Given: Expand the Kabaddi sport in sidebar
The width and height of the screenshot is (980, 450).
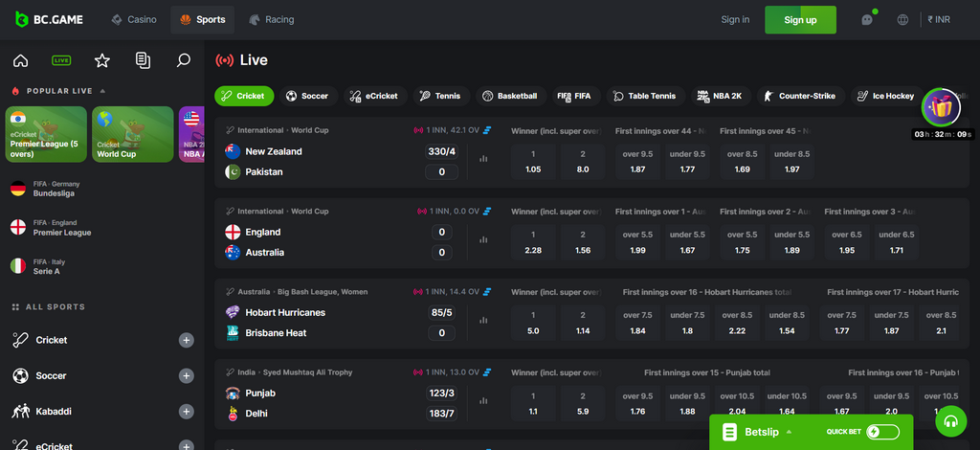Looking at the screenshot, I should (x=187, y=412).
